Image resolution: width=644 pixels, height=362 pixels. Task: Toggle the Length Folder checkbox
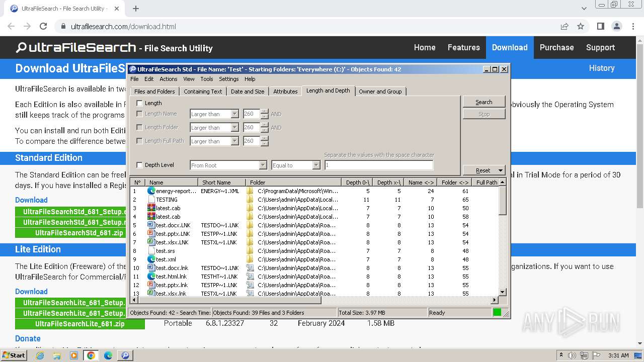pyautogui.click(x=140, y=127)
